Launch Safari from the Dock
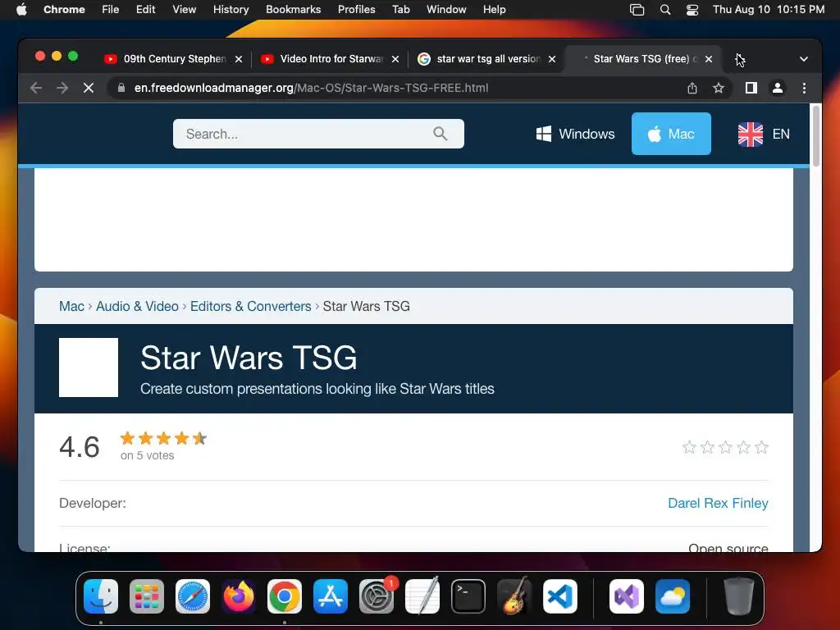 [193, 596]
